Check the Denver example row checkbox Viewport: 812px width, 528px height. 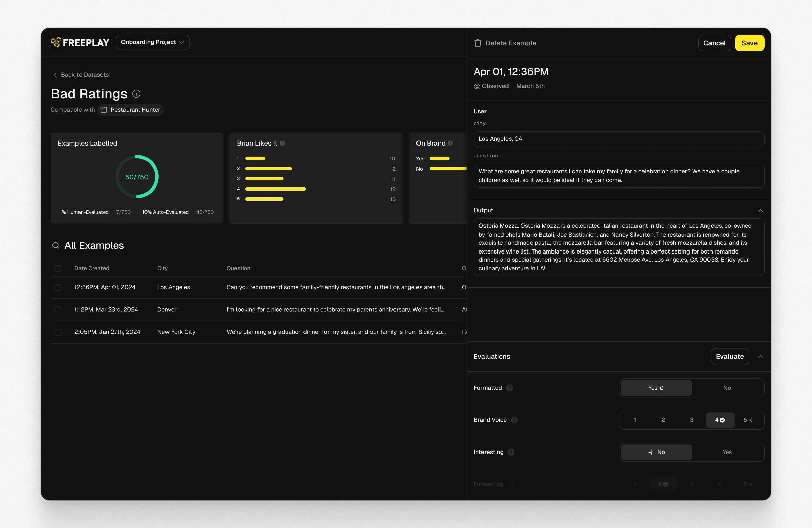pyautogui.click(x=57, y=310)
